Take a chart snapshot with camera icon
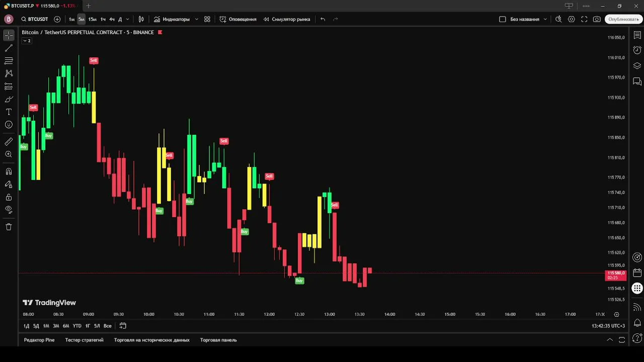This screenshot has width=644, height=362. tap(597, 19)
